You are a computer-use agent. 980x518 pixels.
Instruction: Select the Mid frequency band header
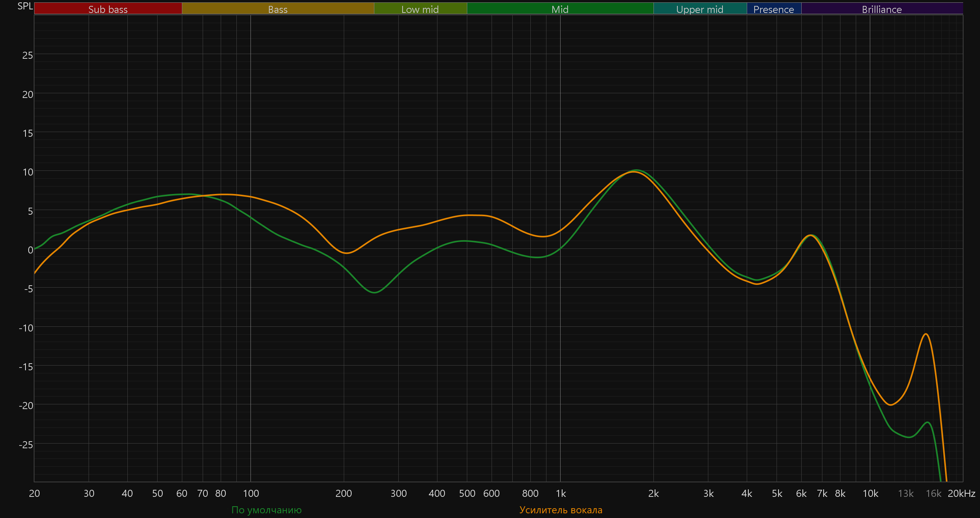(x=560, y=9)
